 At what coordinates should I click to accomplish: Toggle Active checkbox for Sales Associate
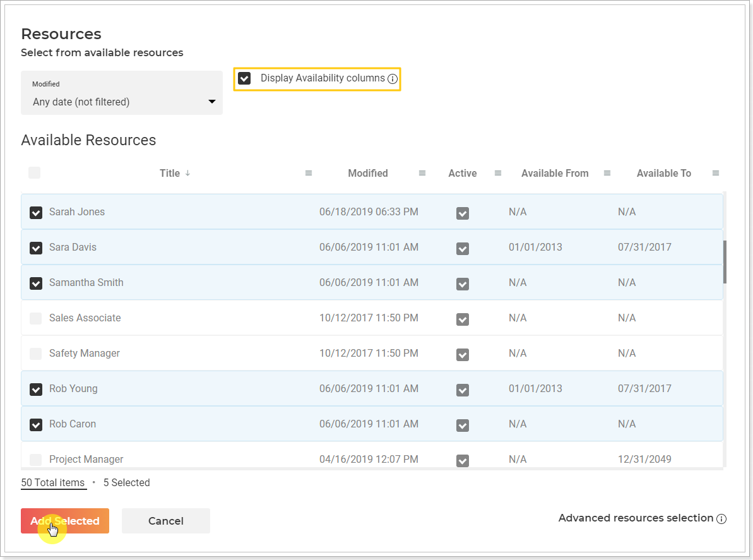(x=463, y=319)
